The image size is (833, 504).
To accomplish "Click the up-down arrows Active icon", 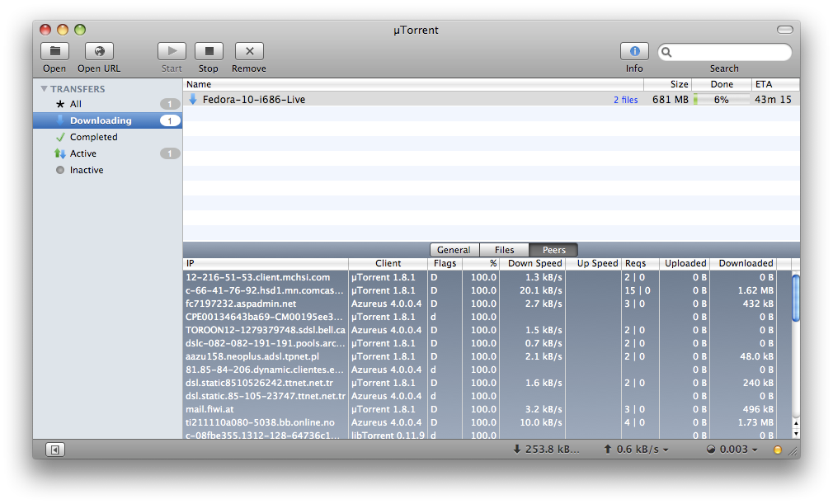I will (60, 153).
